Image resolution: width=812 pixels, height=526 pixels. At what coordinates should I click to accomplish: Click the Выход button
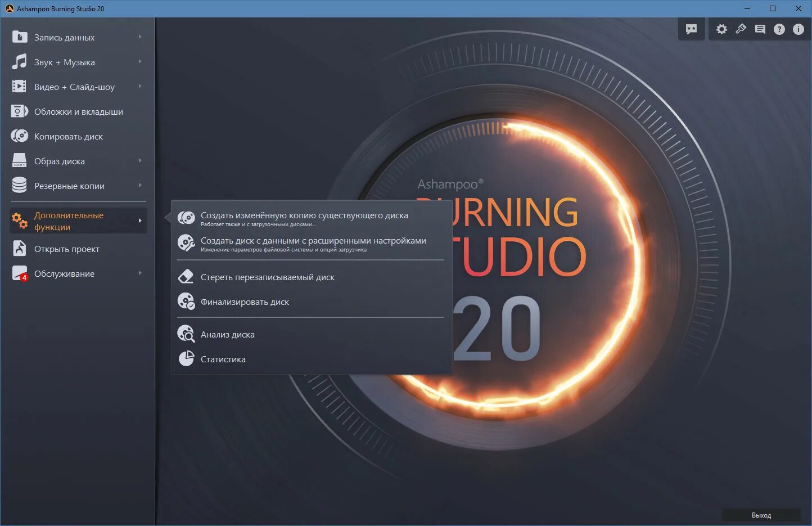click(761, 515)
